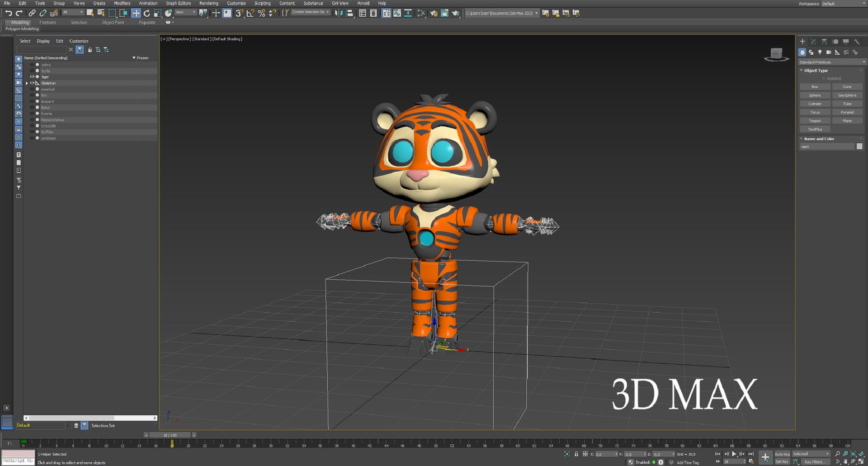Open the Modifiers menu
868x466 pixels.
pos(122,3)
